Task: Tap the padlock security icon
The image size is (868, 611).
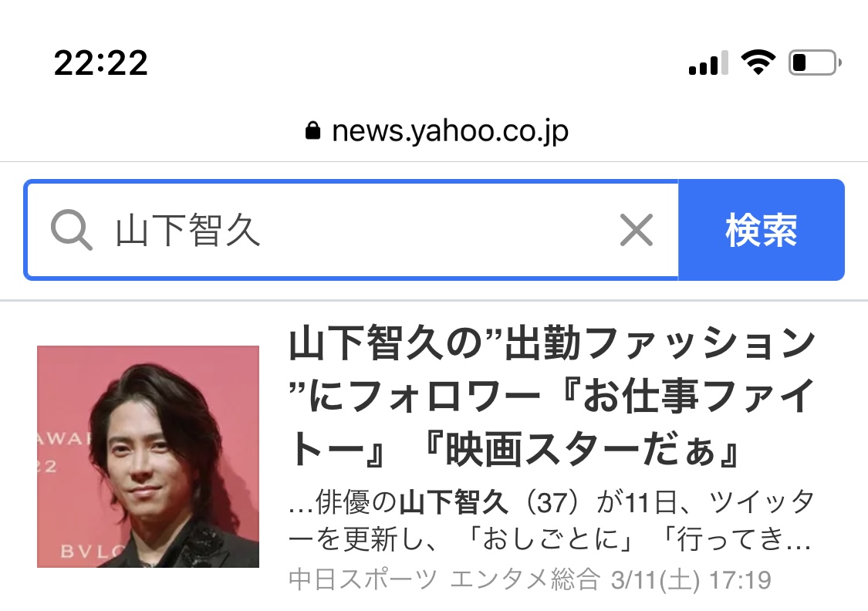Action: coord(312,131)
